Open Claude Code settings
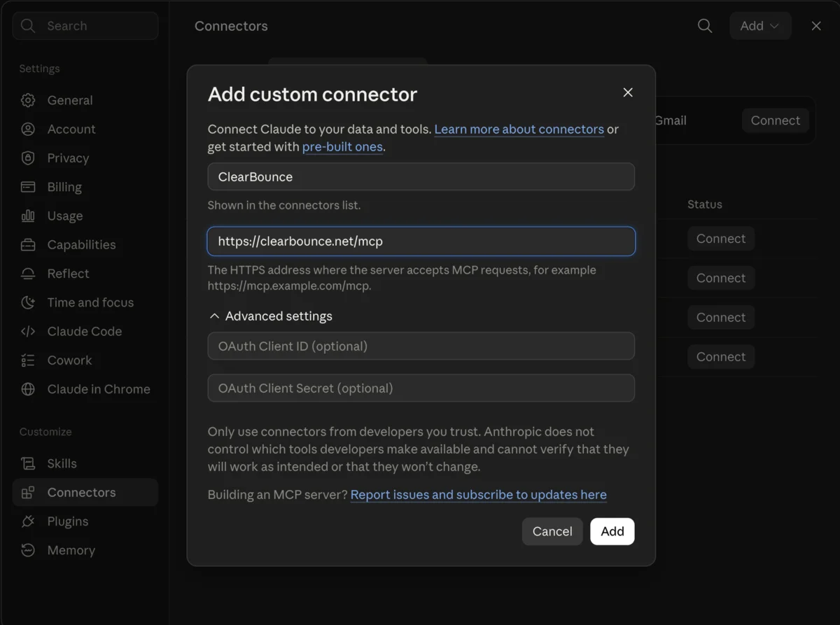This screenshot has width=840, height=625. click(85, 331)
